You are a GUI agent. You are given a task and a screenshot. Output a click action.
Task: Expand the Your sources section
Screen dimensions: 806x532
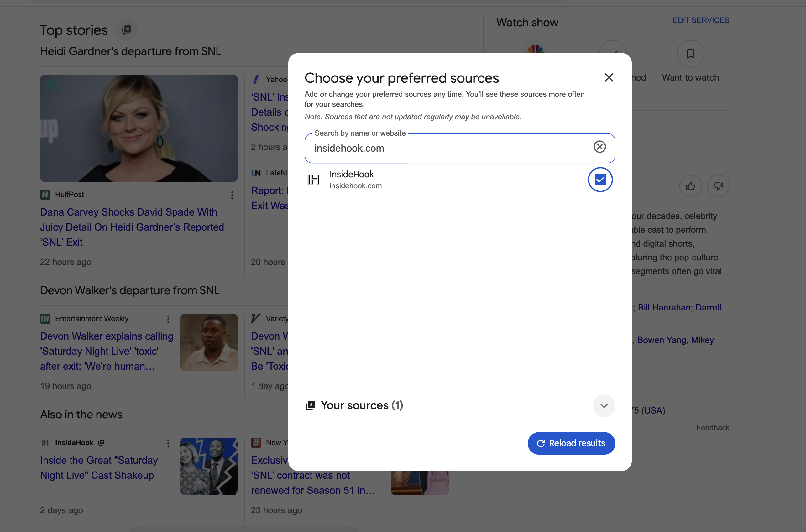(604, 406)
